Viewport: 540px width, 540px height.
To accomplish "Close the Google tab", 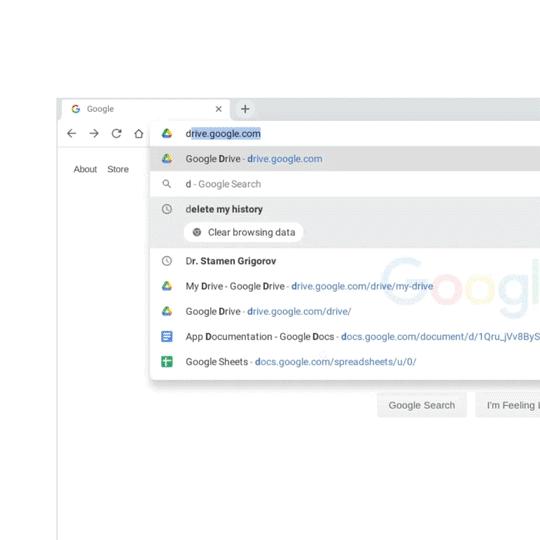I will click(218, 109).
